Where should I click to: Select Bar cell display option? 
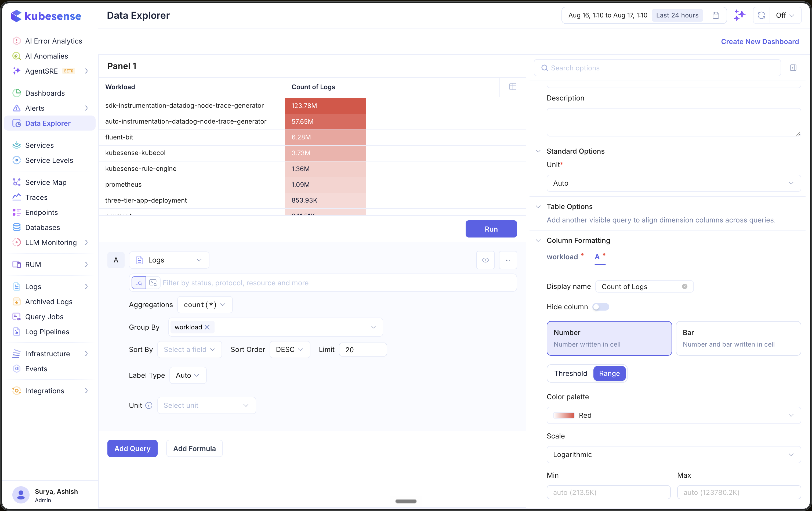[x=738, y=338]
